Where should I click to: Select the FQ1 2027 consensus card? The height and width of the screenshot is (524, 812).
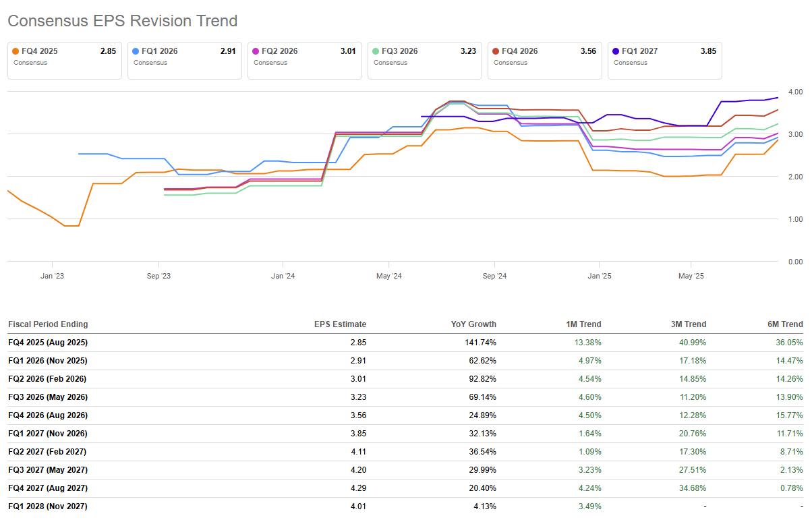[x=664, y=60]
